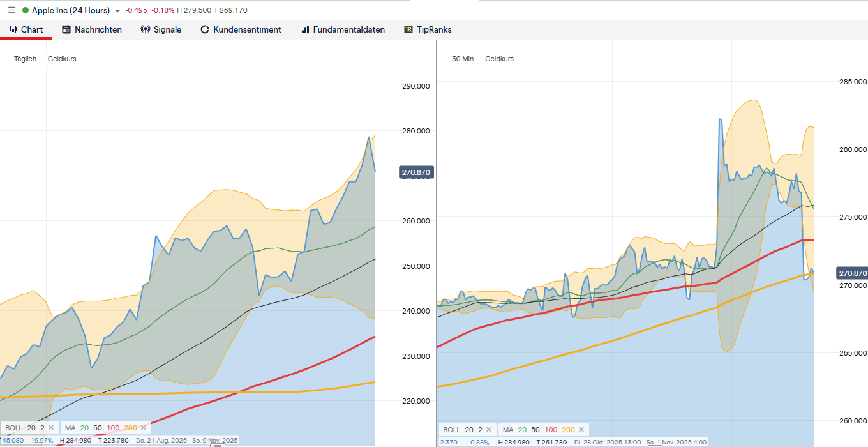The height and width of the screenshot is (447, 868).
Task: Click the T 269.170 low value in header
Action: 231,10
